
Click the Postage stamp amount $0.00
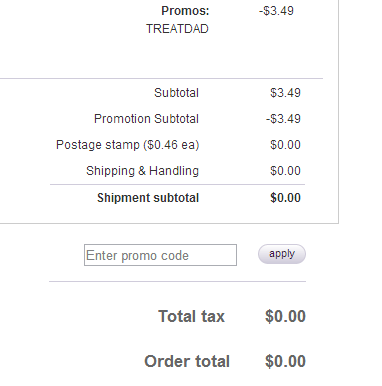click(285, 145)
